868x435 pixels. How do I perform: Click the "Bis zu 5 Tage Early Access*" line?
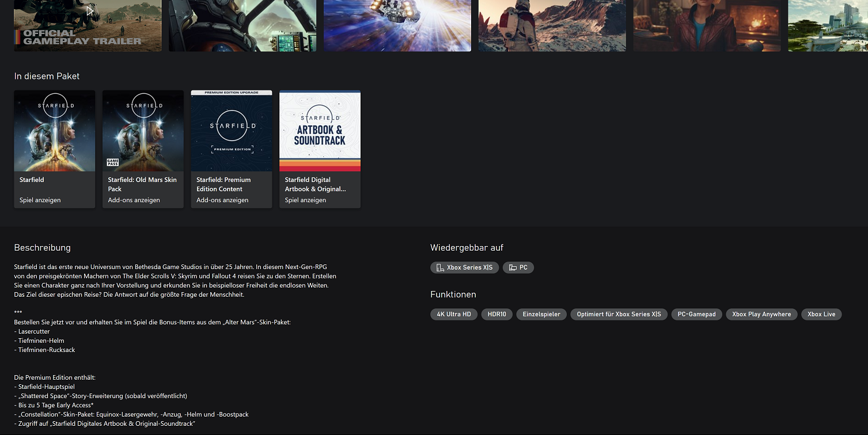coord(54,406)
